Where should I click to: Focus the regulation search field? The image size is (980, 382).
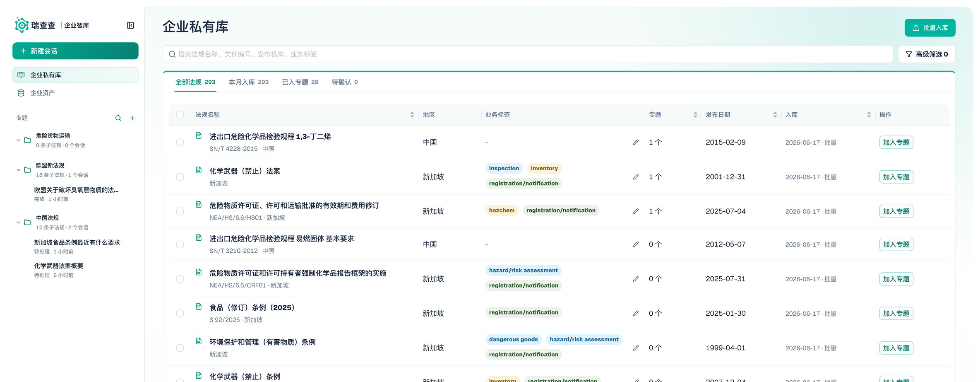coord(528,54)
